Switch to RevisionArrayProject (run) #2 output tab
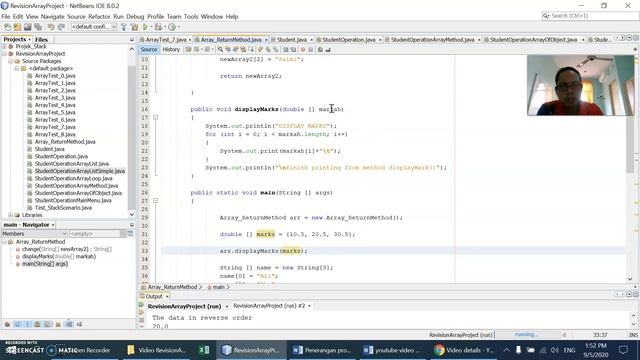 [x=269, y=306]
